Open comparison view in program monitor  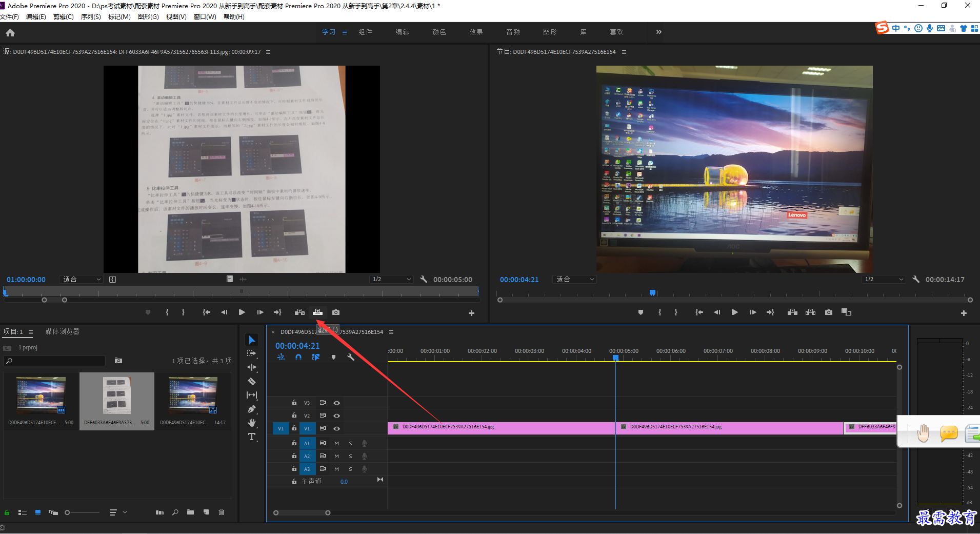tap(846, 312)
